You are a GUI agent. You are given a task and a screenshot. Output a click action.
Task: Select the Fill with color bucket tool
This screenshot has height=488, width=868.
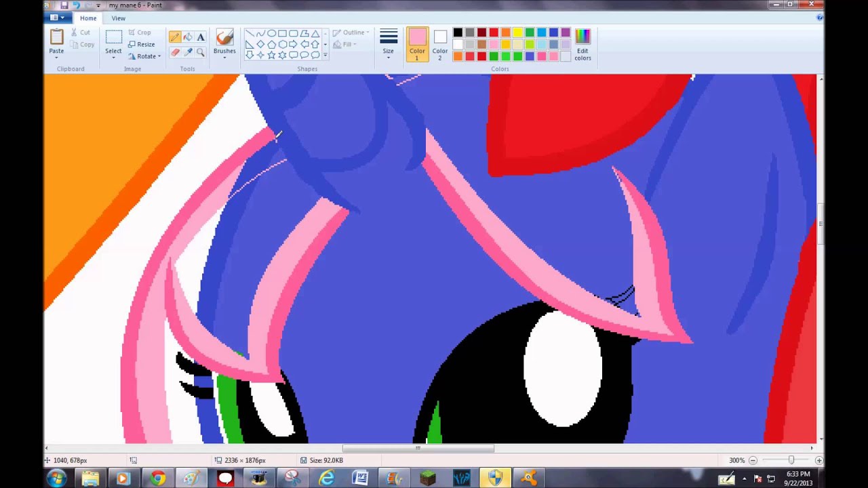tap(188, 37)
